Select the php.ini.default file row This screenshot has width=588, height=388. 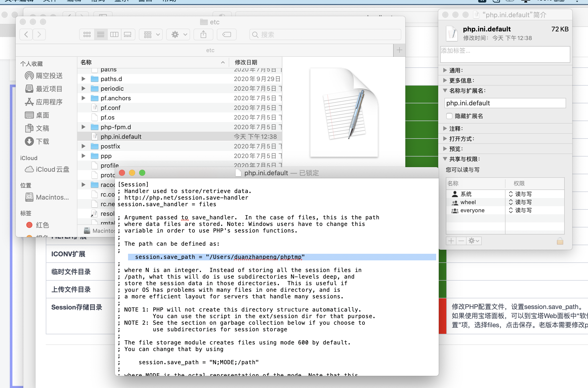pos(180,137)
